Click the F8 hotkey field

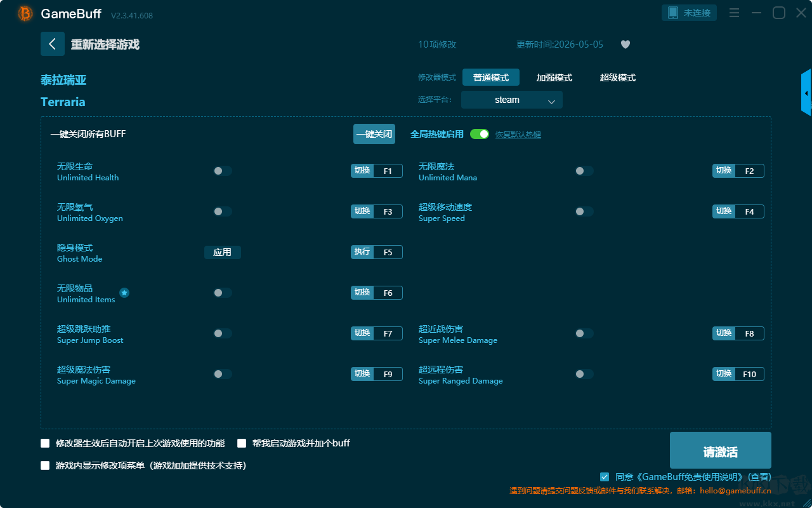749,333
